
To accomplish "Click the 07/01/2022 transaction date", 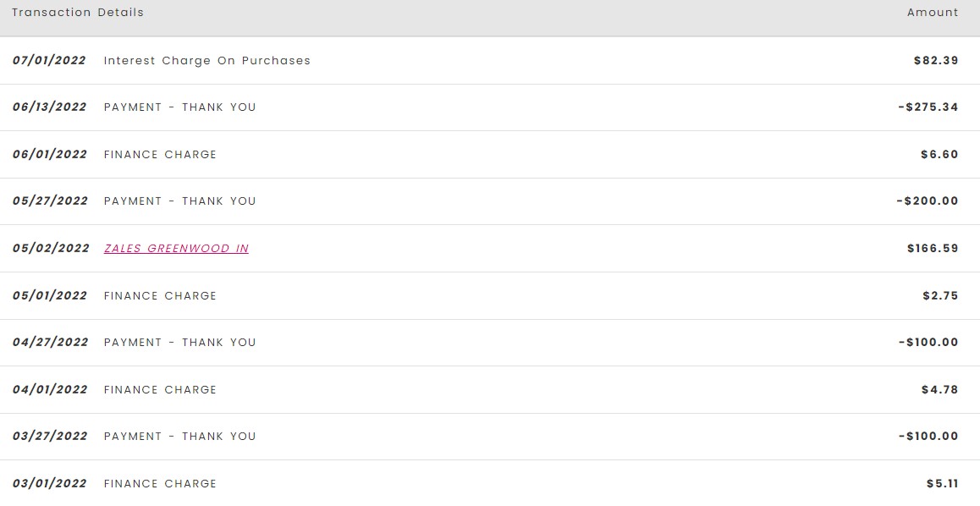I will pos(49,61).
